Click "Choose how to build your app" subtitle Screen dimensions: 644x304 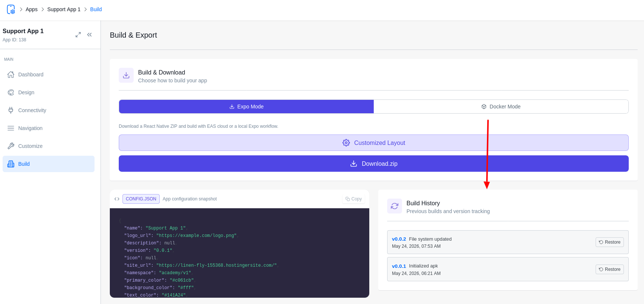pyautogui.click(x=173, y=80)
